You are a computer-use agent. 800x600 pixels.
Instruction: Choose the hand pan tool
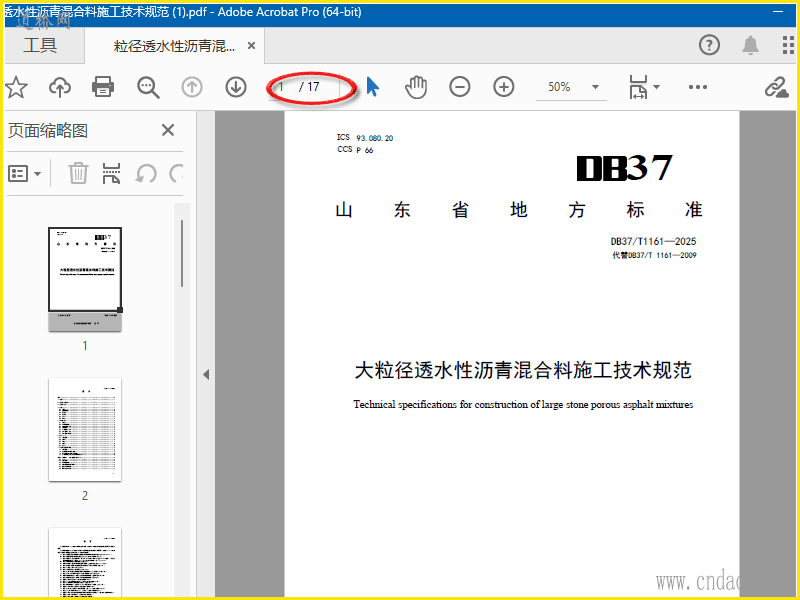(x=416, y=87)
